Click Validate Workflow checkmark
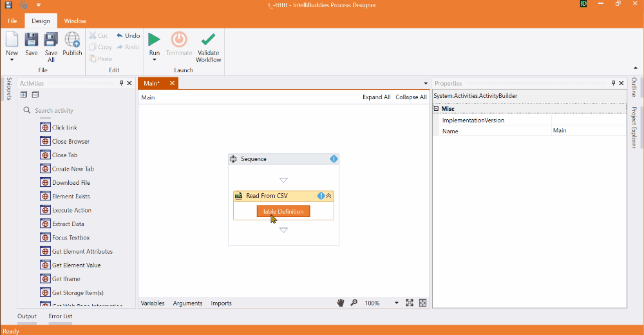The height and width of the screenshot is (335, 644). [x=208, y=39]
